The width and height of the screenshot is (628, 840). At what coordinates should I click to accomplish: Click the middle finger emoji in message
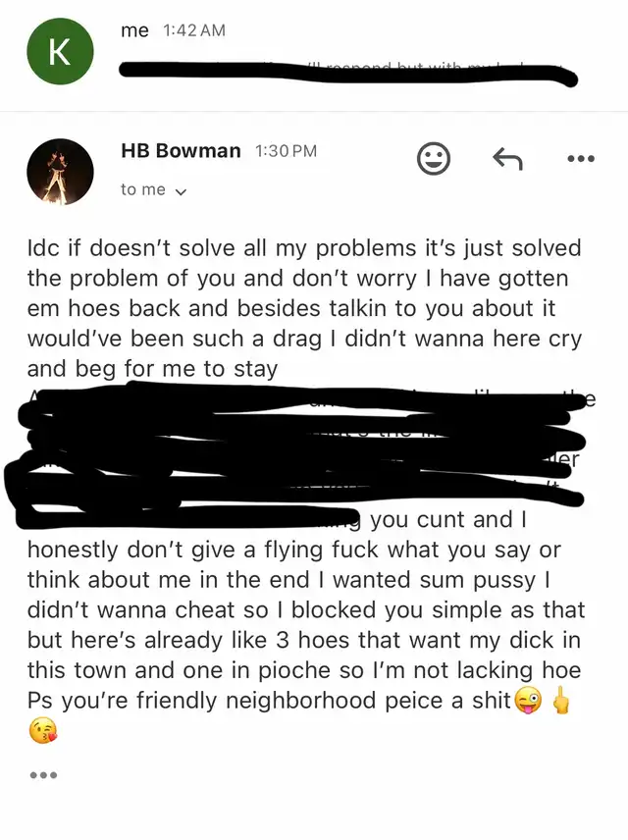coord(561,701)
